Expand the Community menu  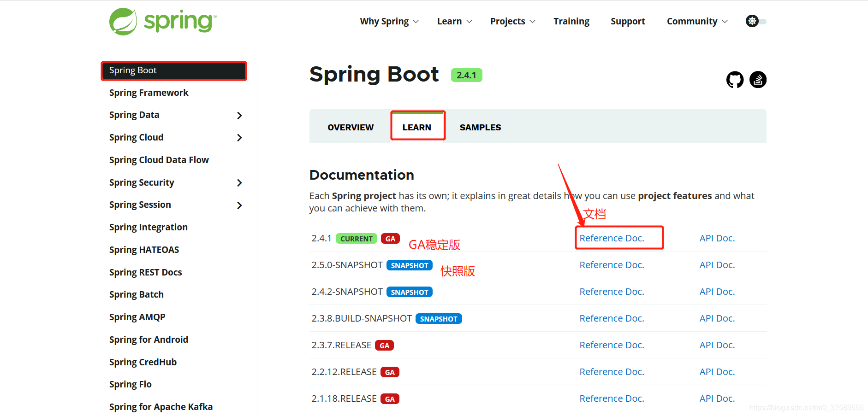(697, 21)
